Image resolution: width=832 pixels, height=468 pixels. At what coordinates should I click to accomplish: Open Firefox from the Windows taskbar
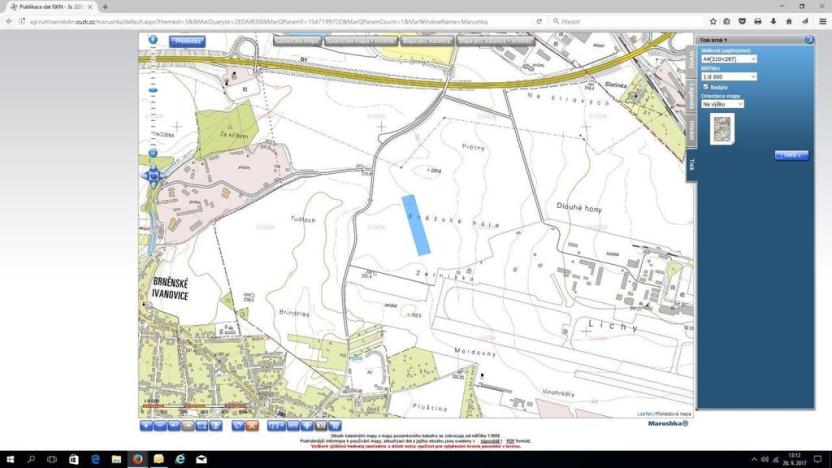tap(137, 459)
